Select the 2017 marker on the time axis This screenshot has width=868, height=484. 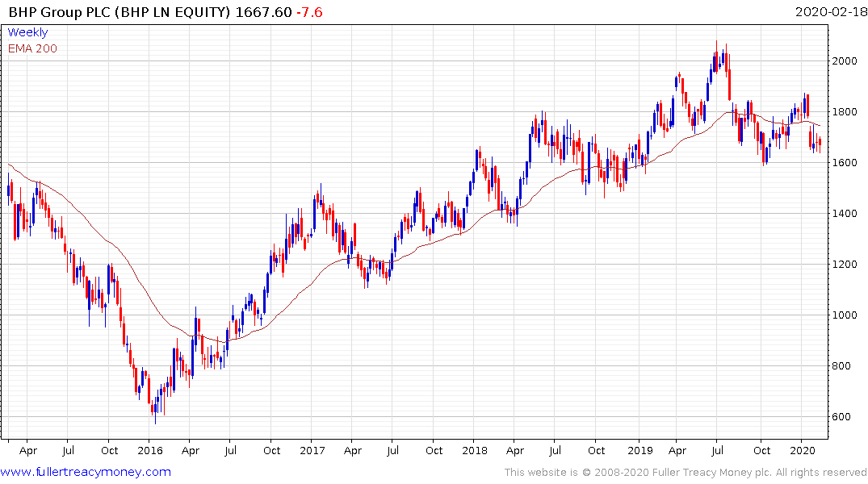[x=312, y=450]
